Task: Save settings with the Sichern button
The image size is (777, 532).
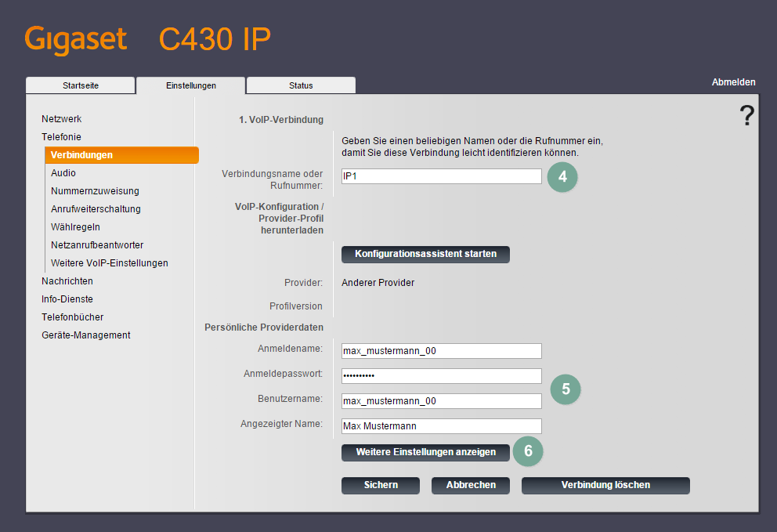Action: point(381,486)
